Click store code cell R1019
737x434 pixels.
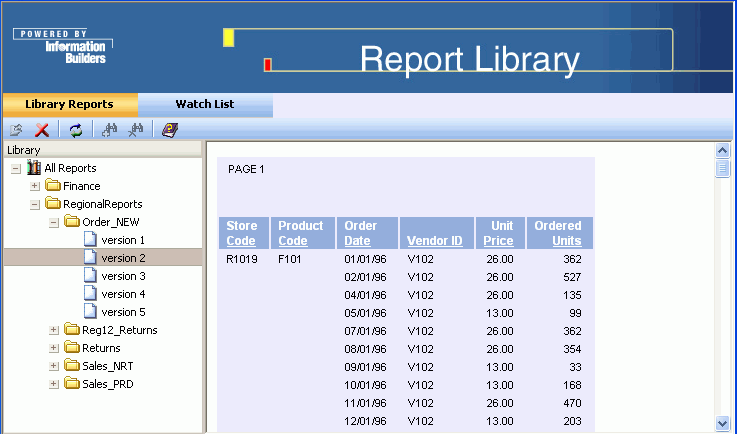click(x=242, y=259)
